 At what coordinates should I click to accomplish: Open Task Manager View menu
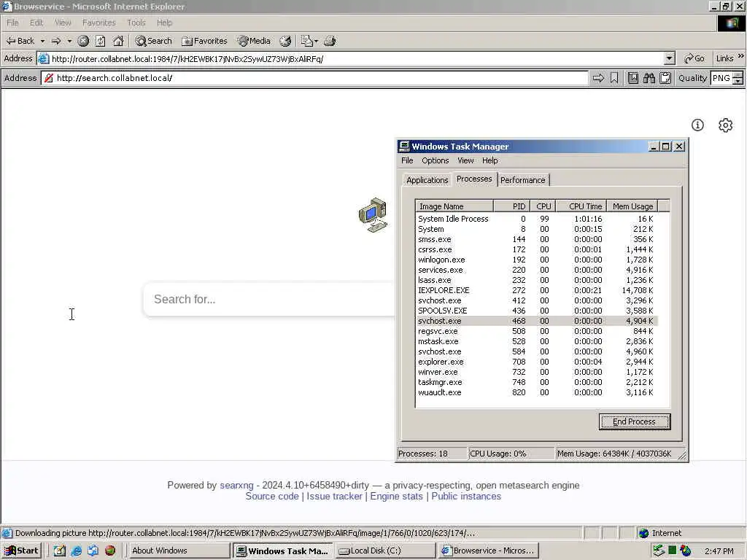click(465, 160)
